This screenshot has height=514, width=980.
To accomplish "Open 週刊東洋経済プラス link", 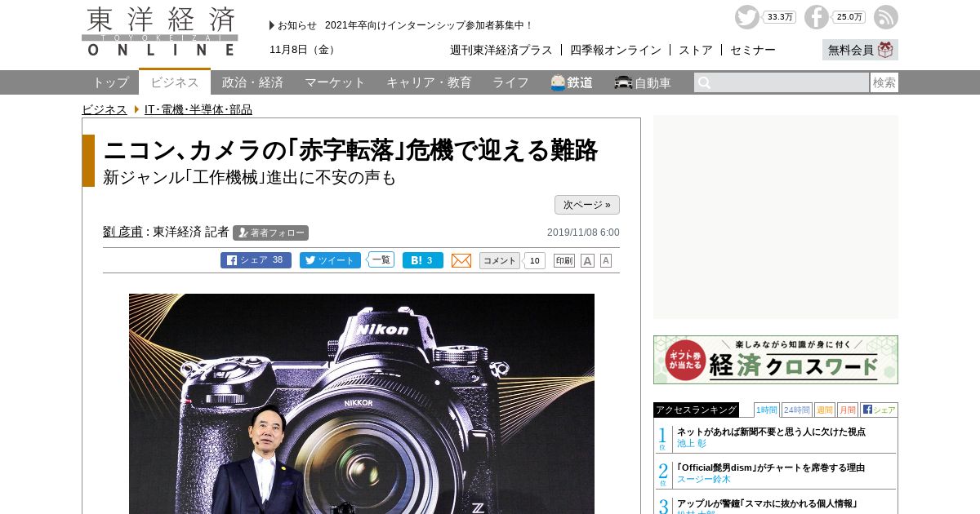I will [501, 50].
